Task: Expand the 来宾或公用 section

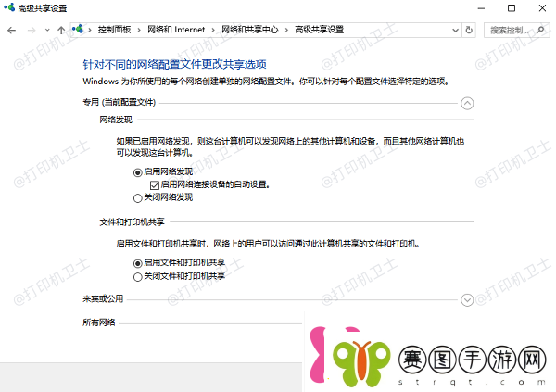Action: pyautogui.click(x=467, y=300)
